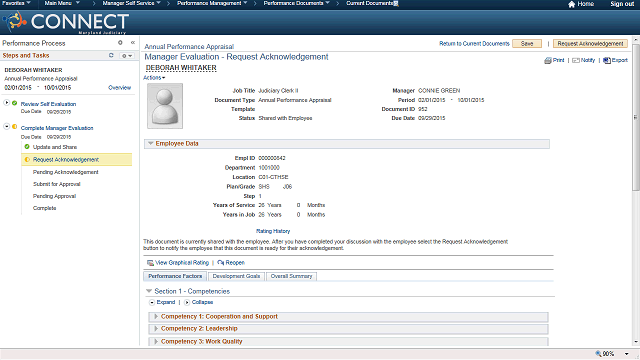Click the vertical scrollbar thumb
The width and height of the screenshot is (640, 360).
(x=636, y=117)
